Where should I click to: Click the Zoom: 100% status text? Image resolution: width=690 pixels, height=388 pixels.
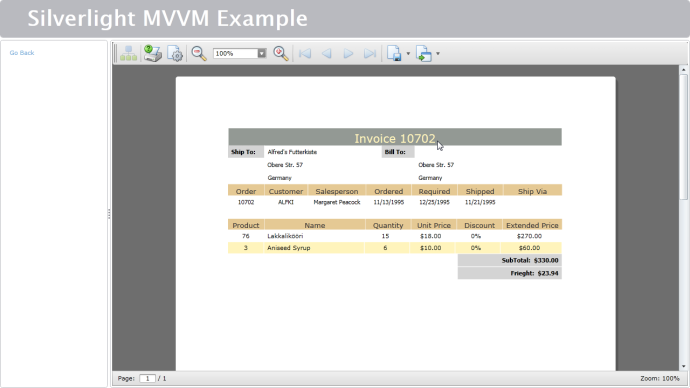(x=660, y=378)
